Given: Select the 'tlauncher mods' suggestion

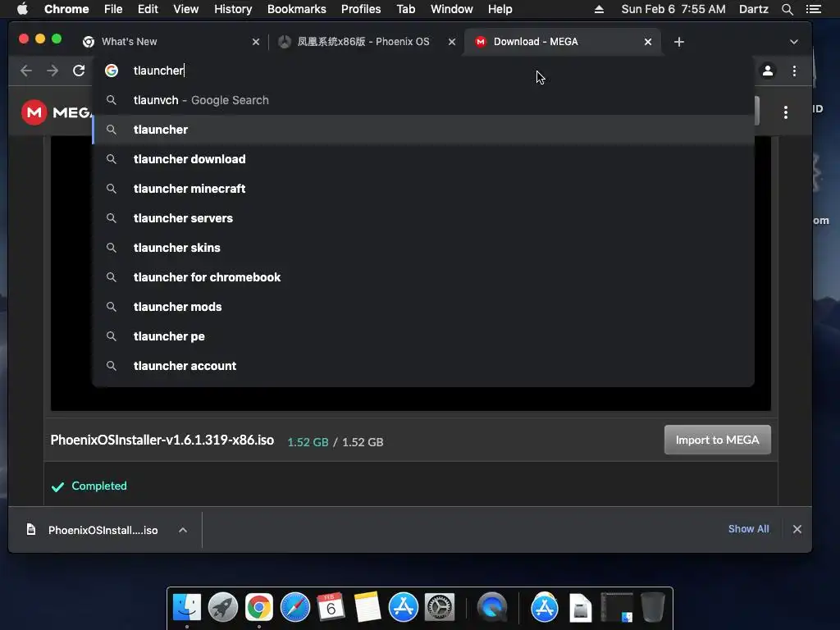Looking at the screenshot, I should point(423,307).
